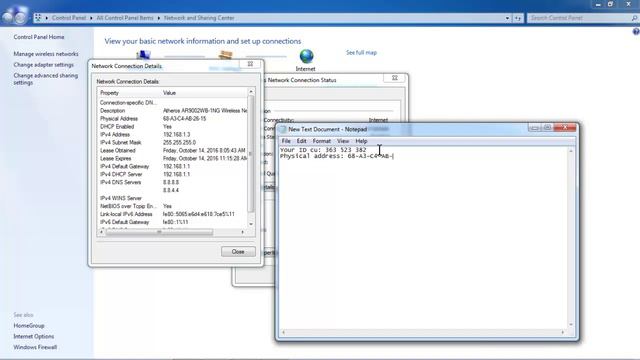Expand the arrow after All Control Panel Items
This screenshot has width=640, height=360.
click(158, 18)
